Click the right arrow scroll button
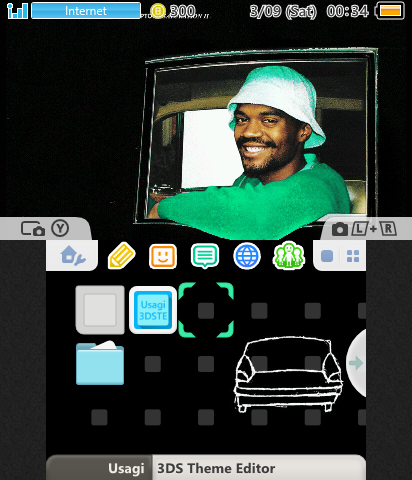Screen dimensions: 412x480 [356, 363]
